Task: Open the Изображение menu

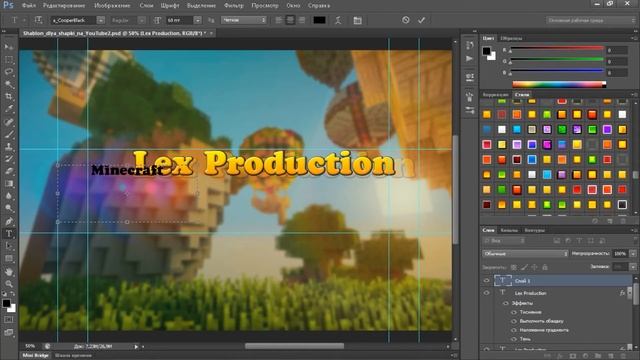Action: (x=112, y=6)
